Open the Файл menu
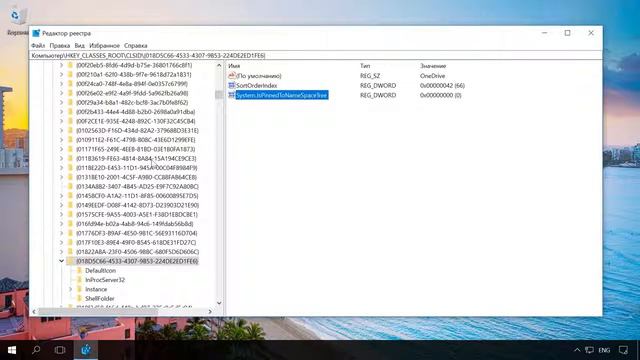640x360 pixels. click(38, 46)
